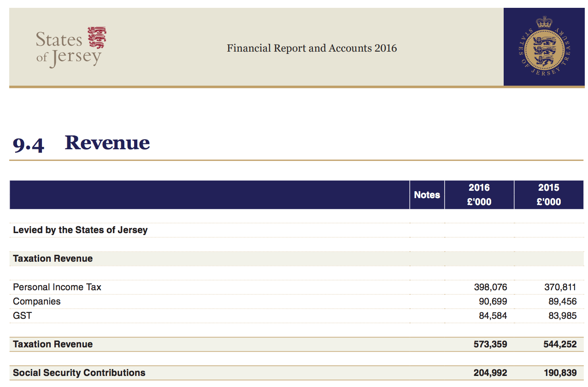This screenshot has width=588, height=387.
Task: Click the States of Jersey logo
Action: pos(69,47)
